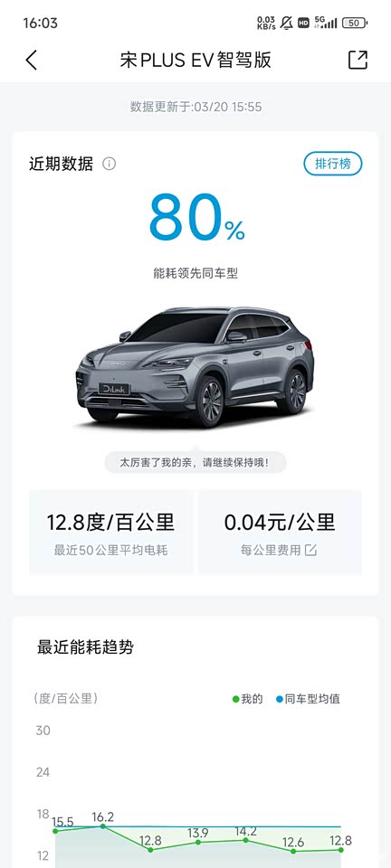Tap the battery indicator in status bar
Viewport: 391px width, 868px height.
tap(355, 24)
